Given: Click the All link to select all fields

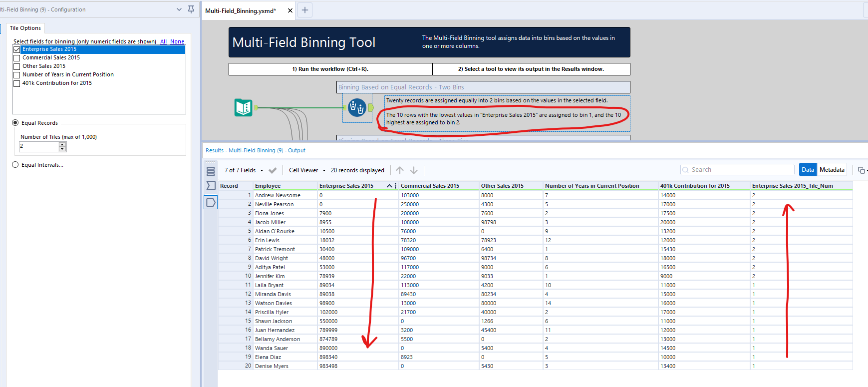Looking at the screenshot, I should point(163,41).
